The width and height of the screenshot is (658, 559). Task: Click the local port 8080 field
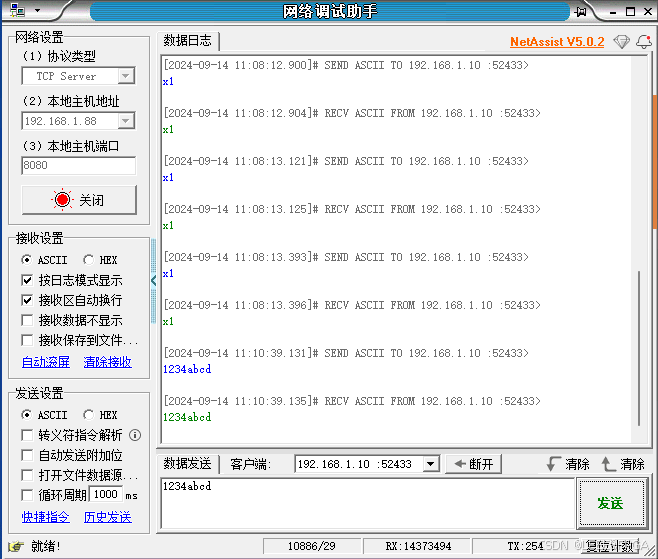[78, 165]
